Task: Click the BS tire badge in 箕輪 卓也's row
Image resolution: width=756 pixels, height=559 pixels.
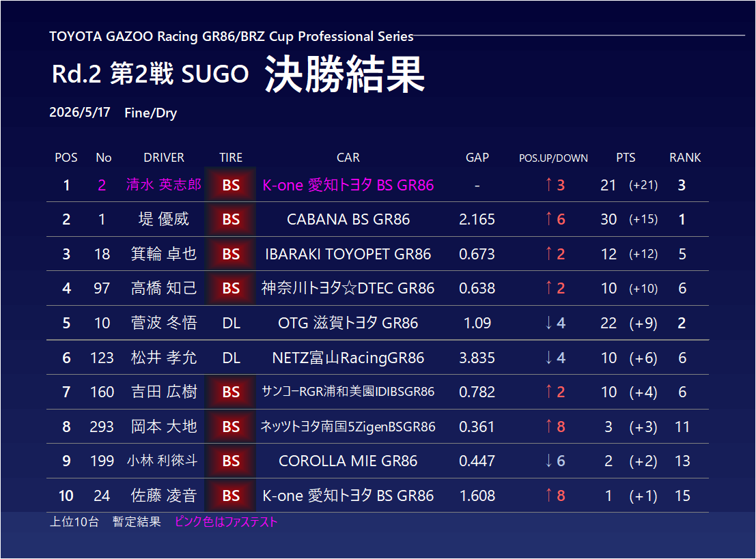Action: point(230,254)
